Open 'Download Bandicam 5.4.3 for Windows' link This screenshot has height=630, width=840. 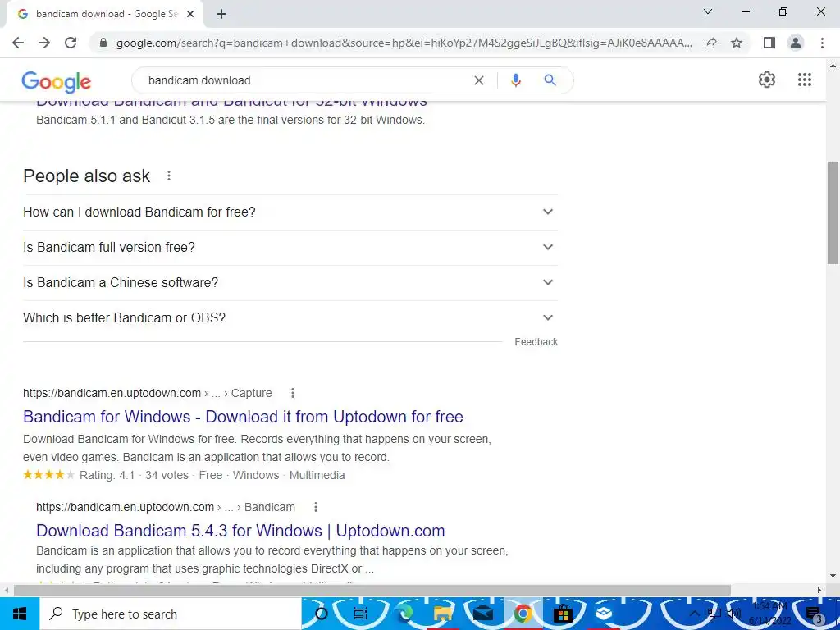[x=240, y=531]
